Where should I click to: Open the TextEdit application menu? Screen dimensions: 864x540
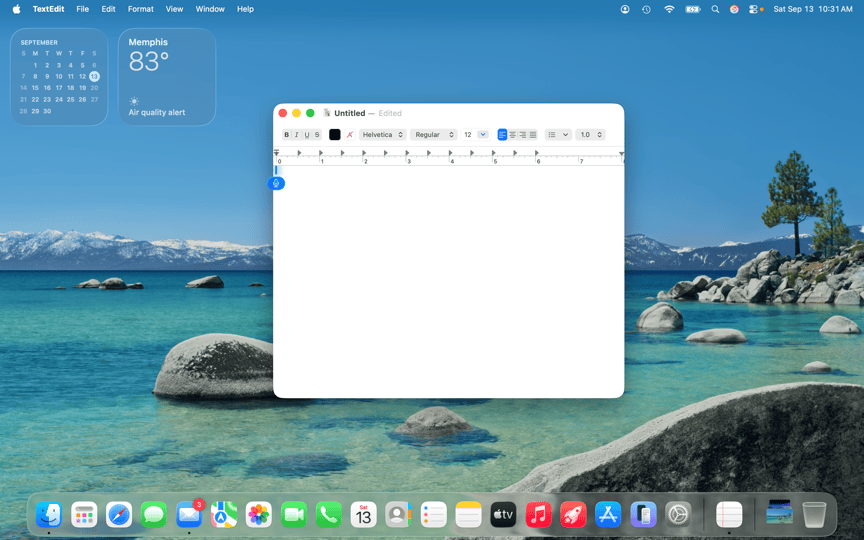(48, 9)
